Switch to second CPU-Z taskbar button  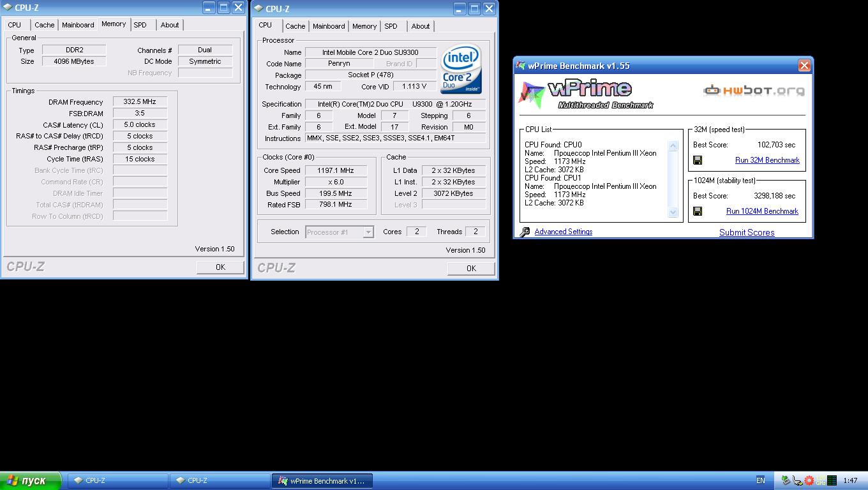tap(220, 480)
